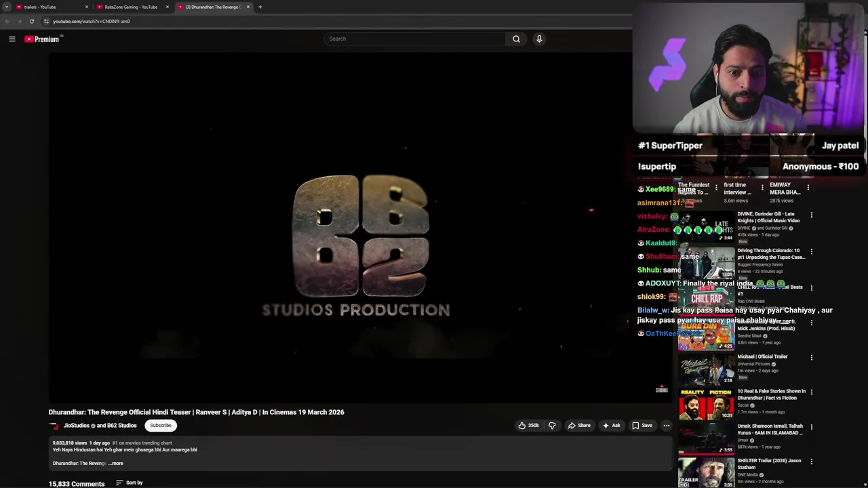868x488 pixels.
Task: Open SHELTER Trailer (2026) thumbnail
Action: 706,473
